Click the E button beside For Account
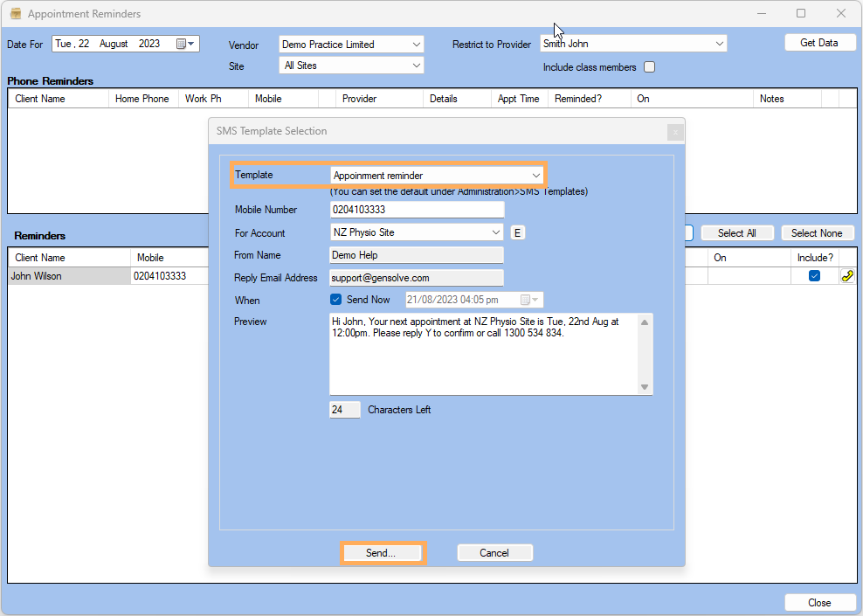Screen dimensions: 863x616 (x=517, y=232)
